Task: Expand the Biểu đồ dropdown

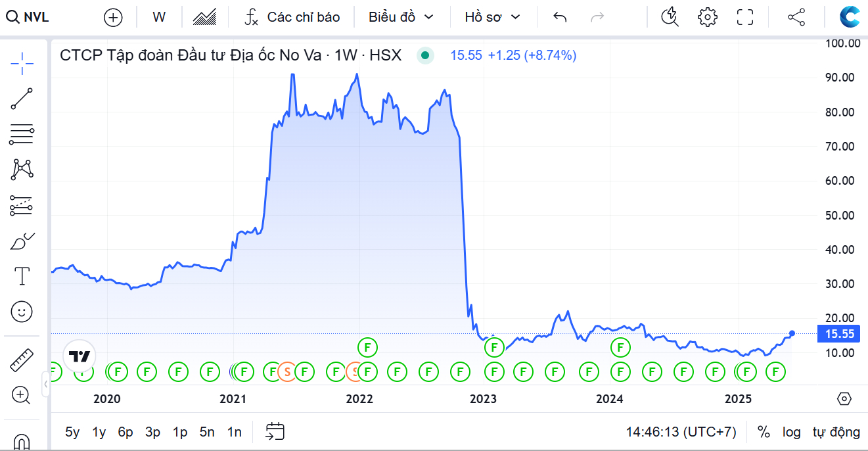Action: point(401,17)
